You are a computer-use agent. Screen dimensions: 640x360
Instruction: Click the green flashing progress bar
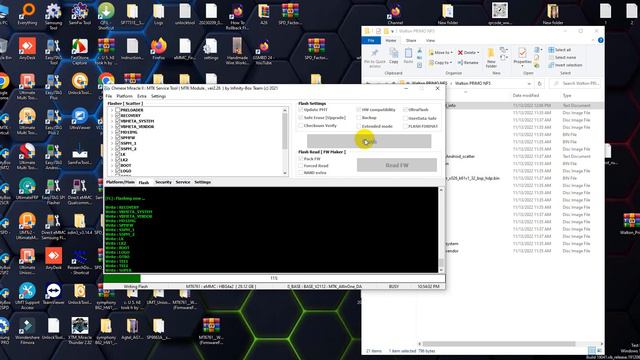pos(122,278)
